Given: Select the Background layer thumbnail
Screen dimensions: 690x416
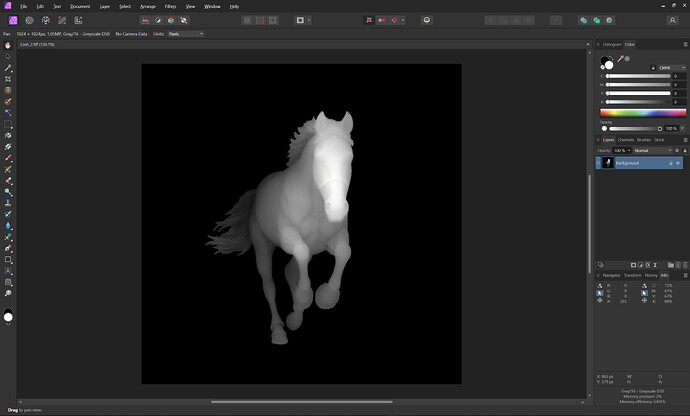Looking at the screenshot, I should click(x=608, y=162).
